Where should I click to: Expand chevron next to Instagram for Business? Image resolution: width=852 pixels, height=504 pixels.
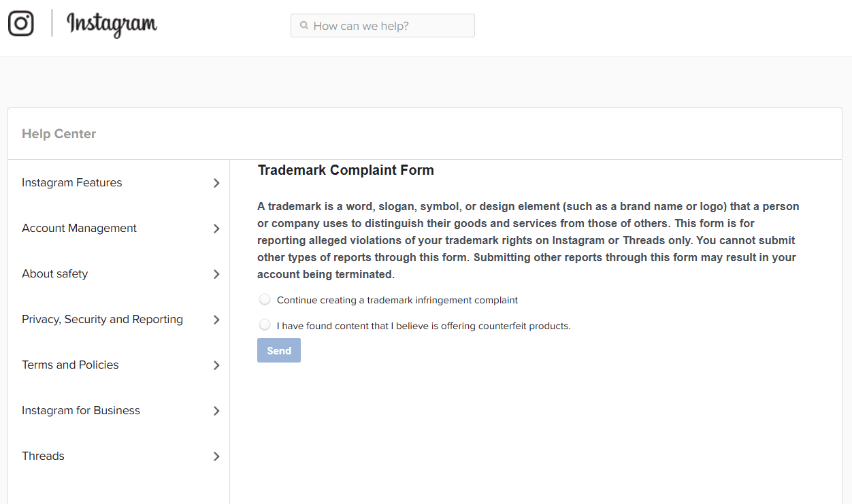click(216, 411)
